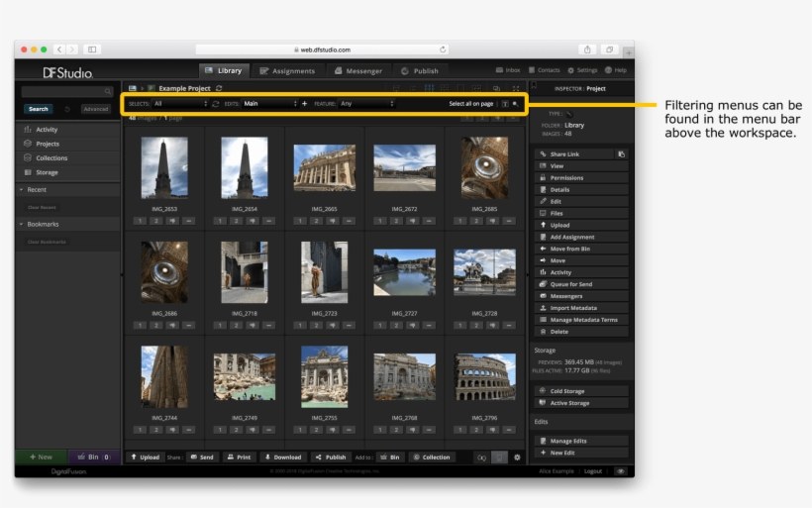Enter fullscreen view using the expand icon

tap(516, 88)
